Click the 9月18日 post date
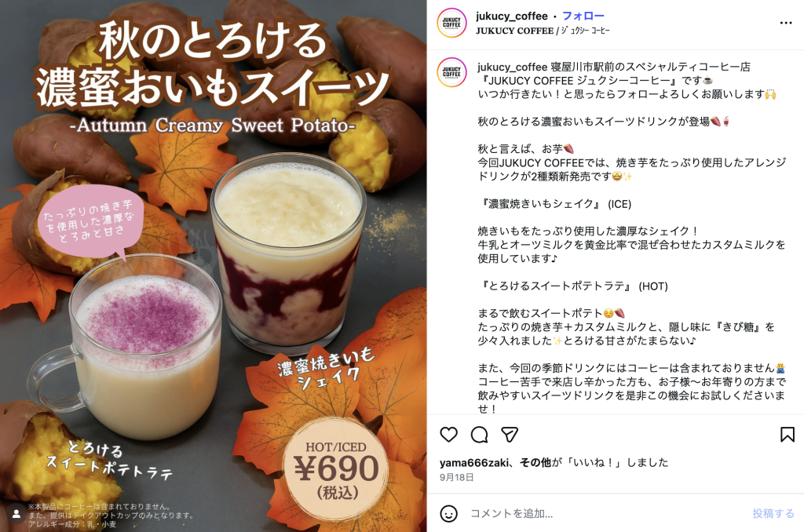Viewport: 804px width, 532px height. click(x=456, y=478)
